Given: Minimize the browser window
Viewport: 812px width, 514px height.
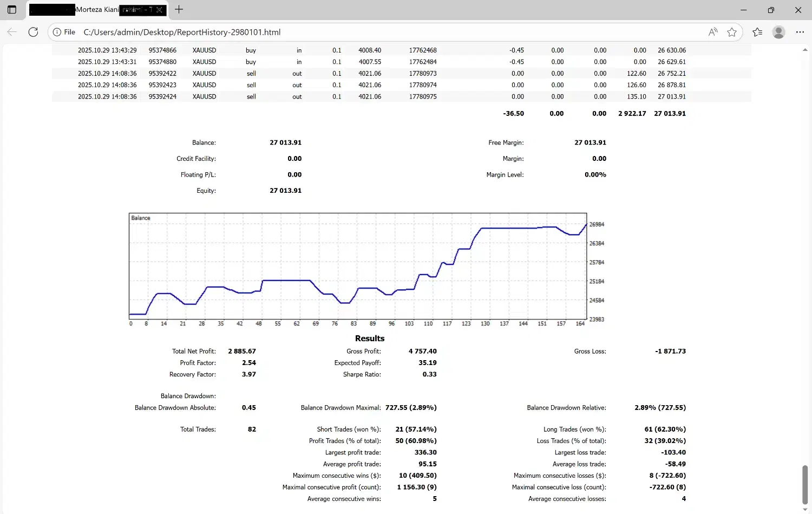Looking at the screenshot, I should (743, 10).
